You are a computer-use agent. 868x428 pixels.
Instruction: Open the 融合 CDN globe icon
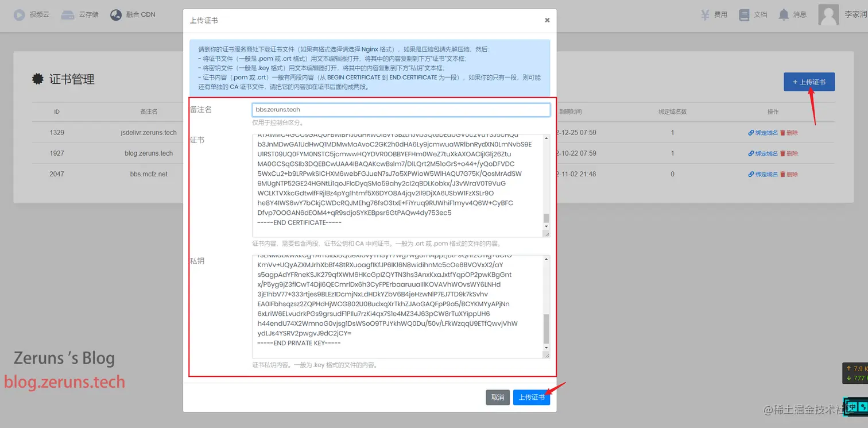116,15
